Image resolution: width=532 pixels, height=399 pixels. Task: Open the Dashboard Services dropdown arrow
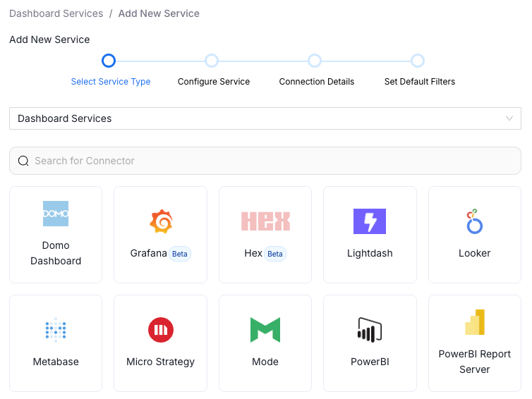509,118
